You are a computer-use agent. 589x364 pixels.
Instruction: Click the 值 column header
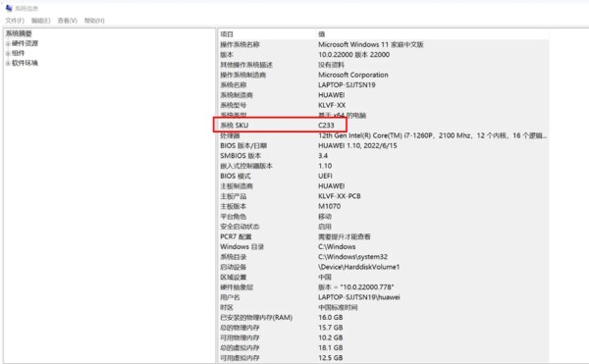[x=322, y=34]
